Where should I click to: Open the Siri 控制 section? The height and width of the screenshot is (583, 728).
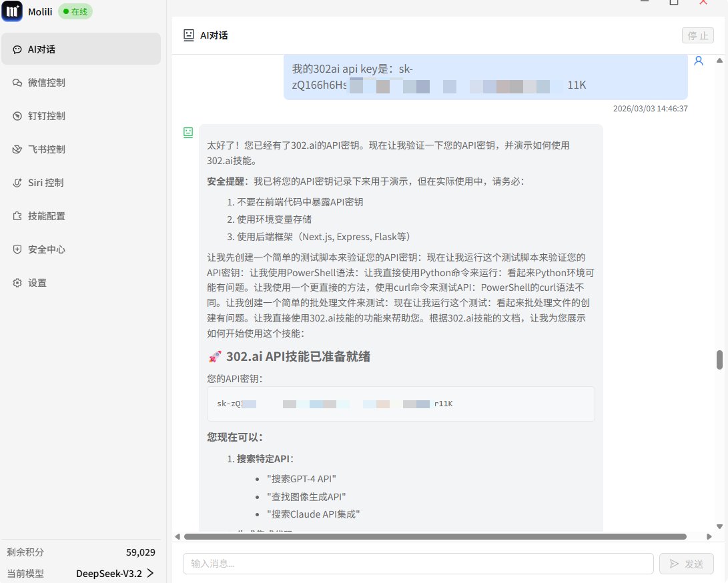(47, 182)
